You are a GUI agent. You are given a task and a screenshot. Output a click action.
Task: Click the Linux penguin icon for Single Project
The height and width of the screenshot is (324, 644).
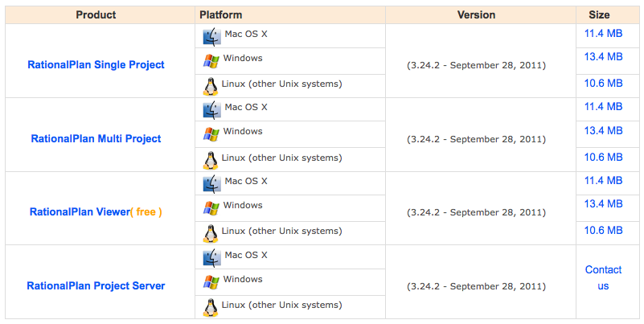point(211,86)
